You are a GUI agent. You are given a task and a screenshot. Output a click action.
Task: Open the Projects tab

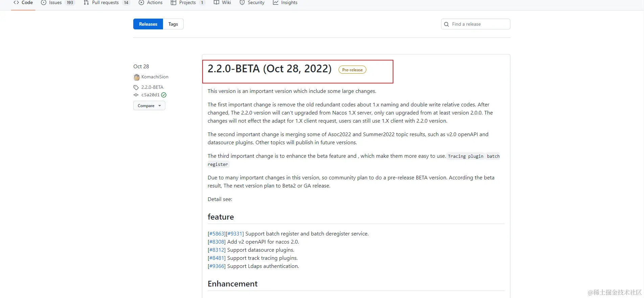click(188, 3)
